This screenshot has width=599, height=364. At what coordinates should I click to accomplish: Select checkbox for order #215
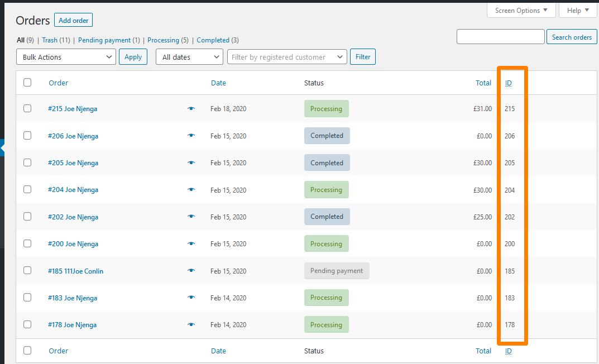[x=27, y=108]
